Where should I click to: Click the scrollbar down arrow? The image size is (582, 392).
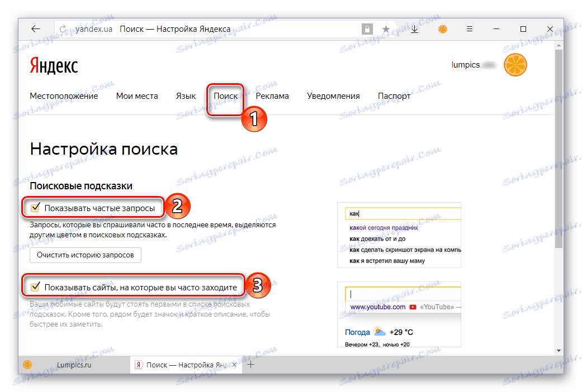click(x=559, y=351)
